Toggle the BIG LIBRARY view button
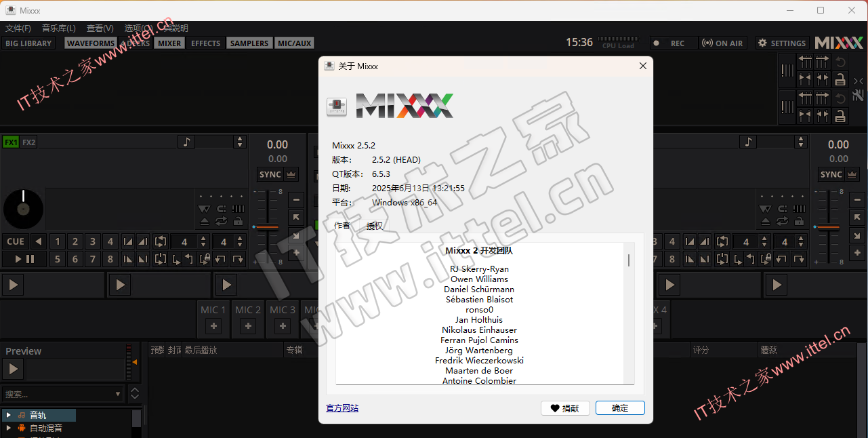 click(28, 43)
